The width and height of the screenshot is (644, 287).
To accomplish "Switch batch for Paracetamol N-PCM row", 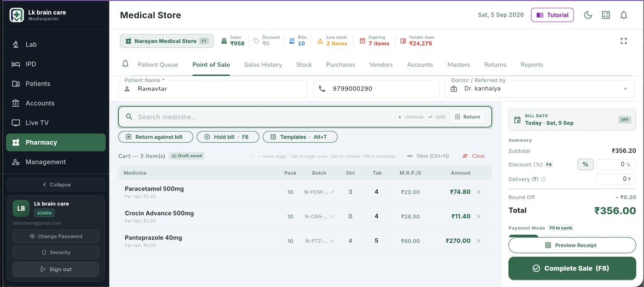I will [332, 192].
